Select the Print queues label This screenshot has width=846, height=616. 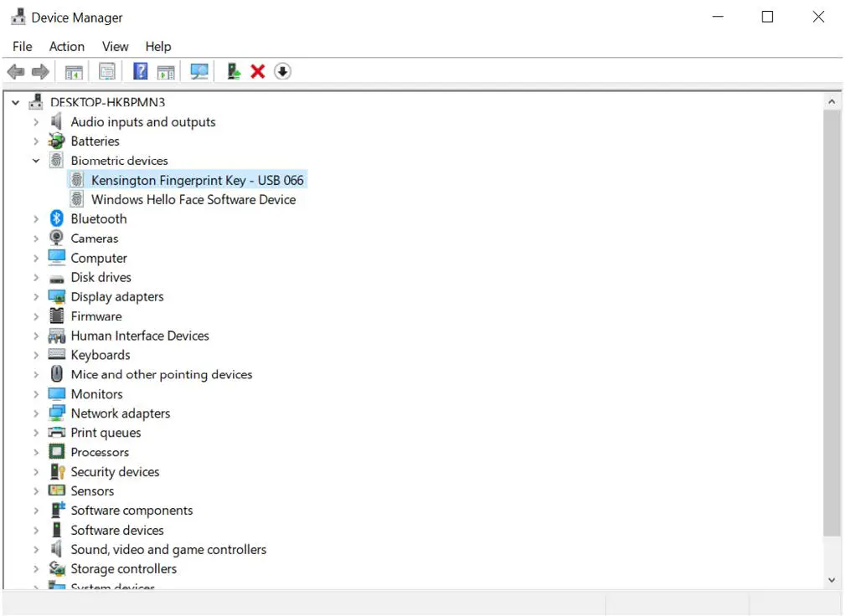[106, 433]
